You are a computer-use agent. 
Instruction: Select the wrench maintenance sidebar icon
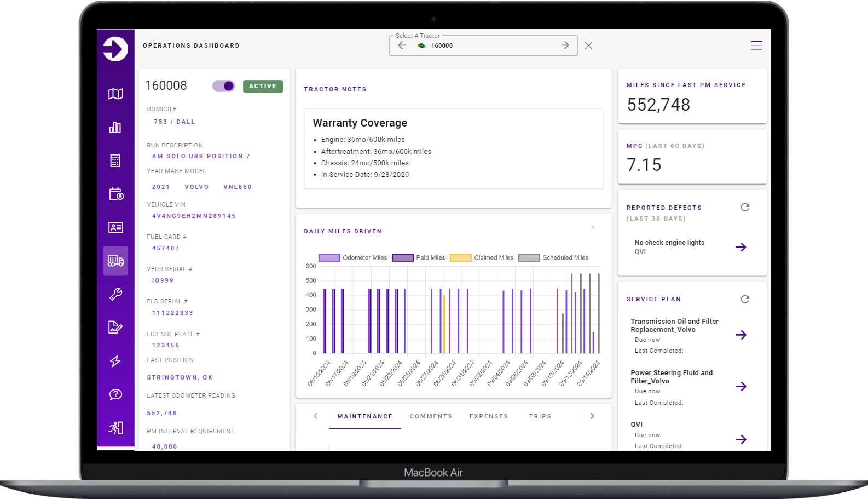tap(115, 295)
